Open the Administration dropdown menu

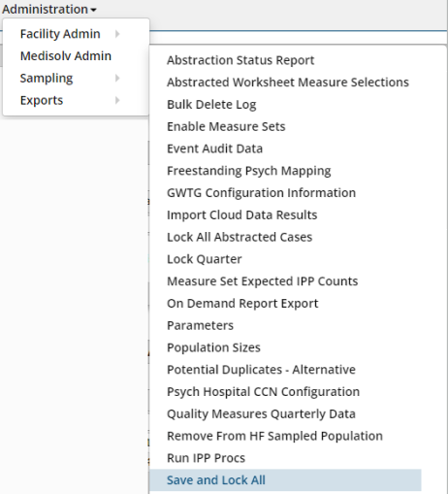click(49, 9)
